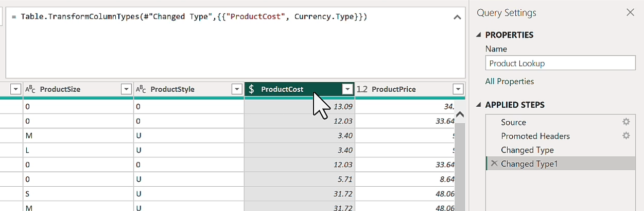Open ProductStyle column filter dropdown
The width and height of the screenshot is (644, 211).
pos(237,89)
